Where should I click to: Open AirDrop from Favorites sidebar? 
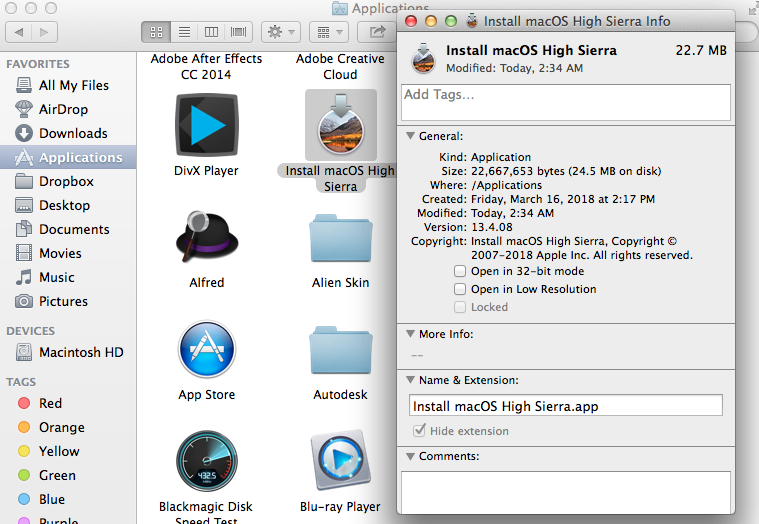[x=64, y=109]
